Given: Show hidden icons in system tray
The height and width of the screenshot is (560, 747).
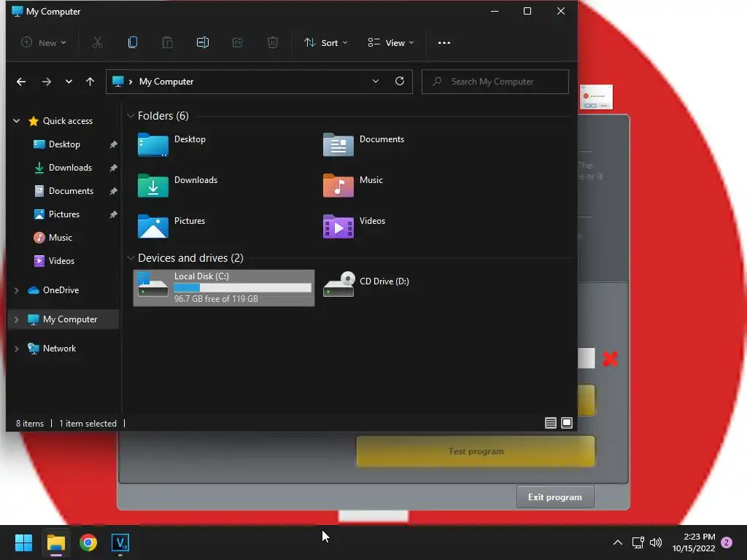Looking at the screenshot, I should (x=617, y=542).
